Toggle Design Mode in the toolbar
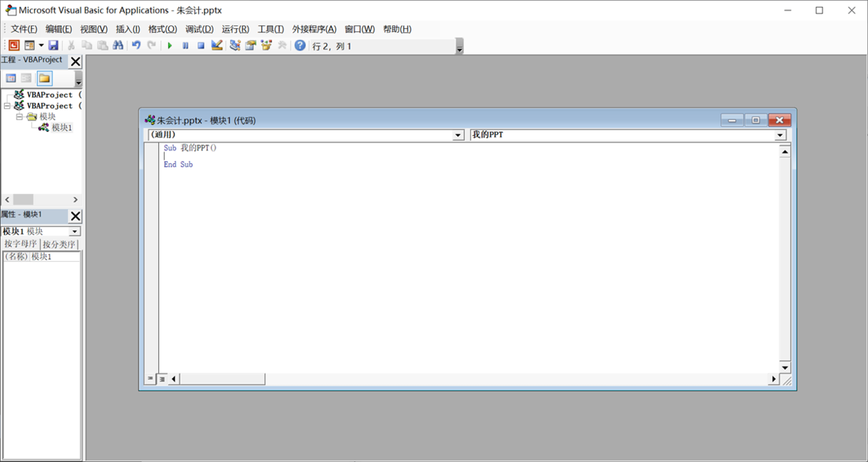Viewport: 868px width, 462px height. pos(217,45)
